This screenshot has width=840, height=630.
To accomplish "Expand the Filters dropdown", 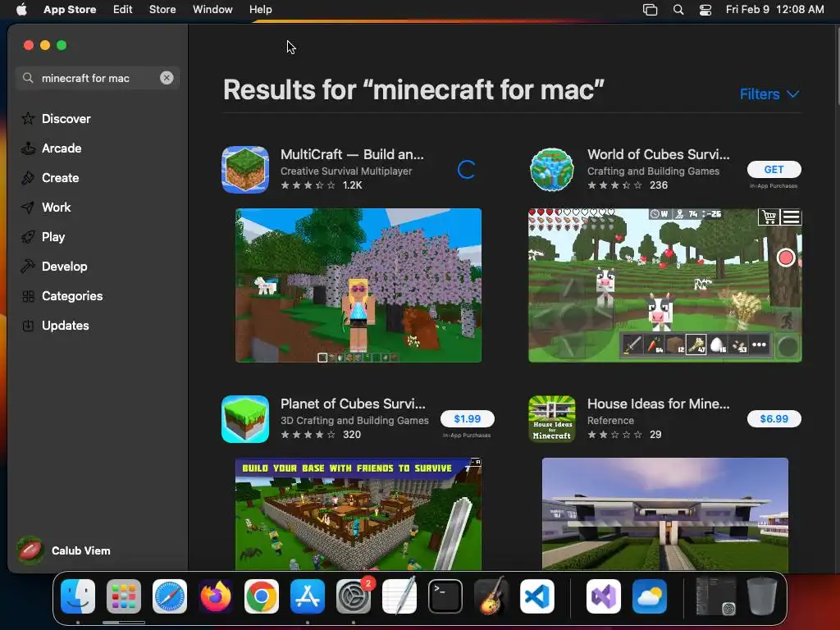I will pos(769,94).
